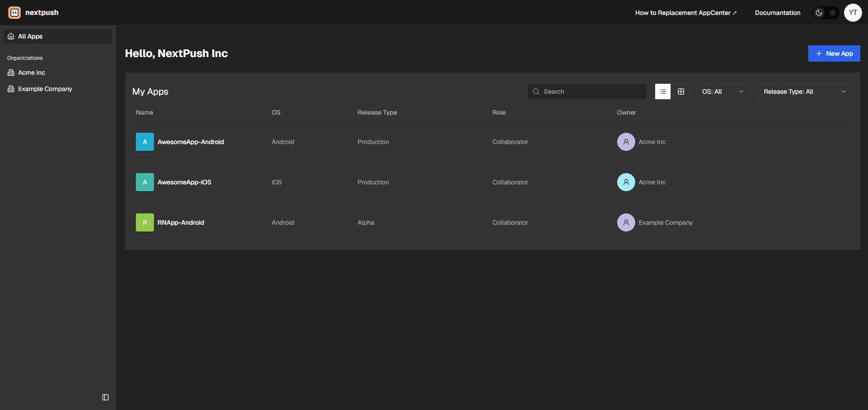Switch to grid view layout
868x410 pixels.
pyautogui.click(x=681, y=92)
